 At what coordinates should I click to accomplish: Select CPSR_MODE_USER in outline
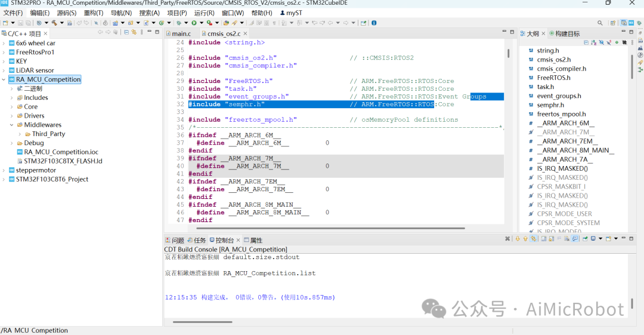[564, 214]
